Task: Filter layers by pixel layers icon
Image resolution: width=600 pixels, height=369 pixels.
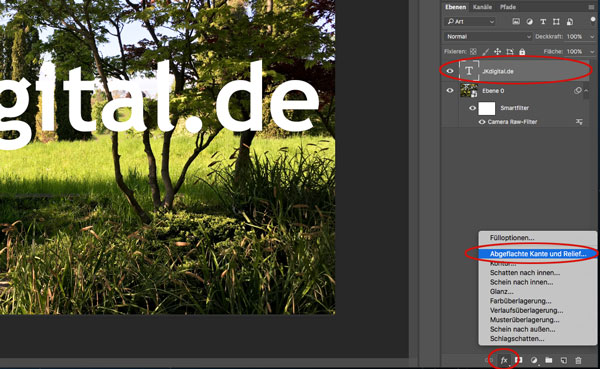Action: point(516,21)
